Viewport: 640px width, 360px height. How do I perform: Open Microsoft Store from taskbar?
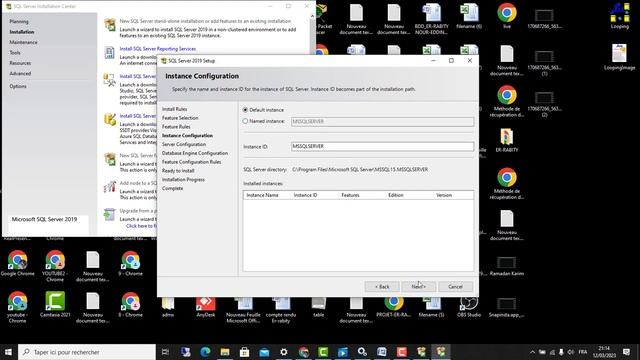point(244,352)
